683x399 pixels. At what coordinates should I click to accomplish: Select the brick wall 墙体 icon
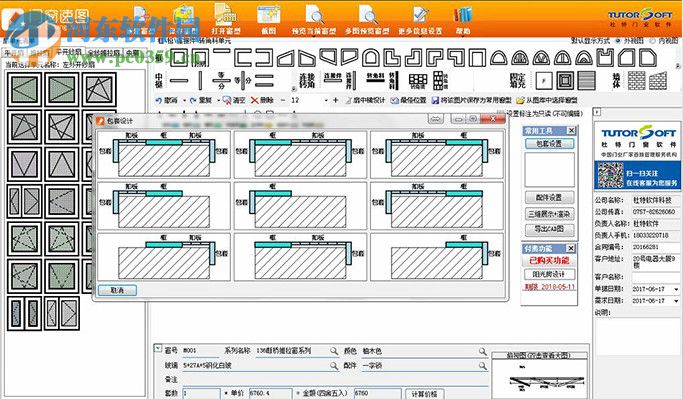click(636, 81)
